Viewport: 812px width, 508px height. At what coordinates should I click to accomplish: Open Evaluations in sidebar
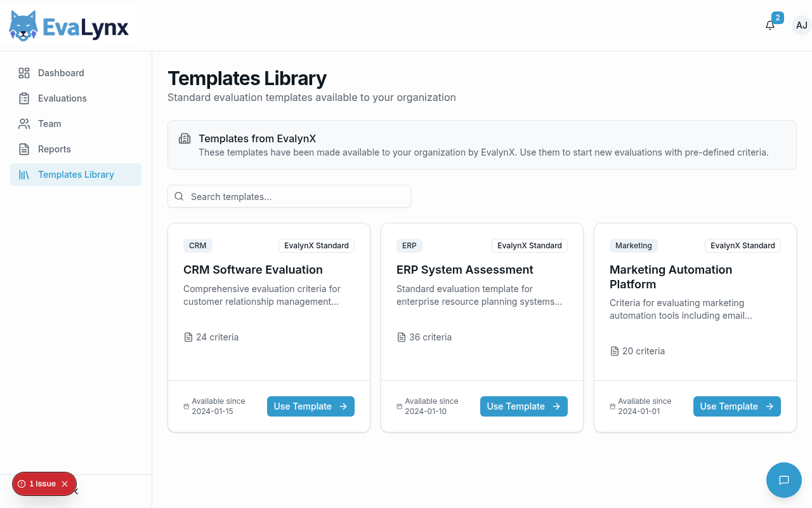tap(75, 98)
